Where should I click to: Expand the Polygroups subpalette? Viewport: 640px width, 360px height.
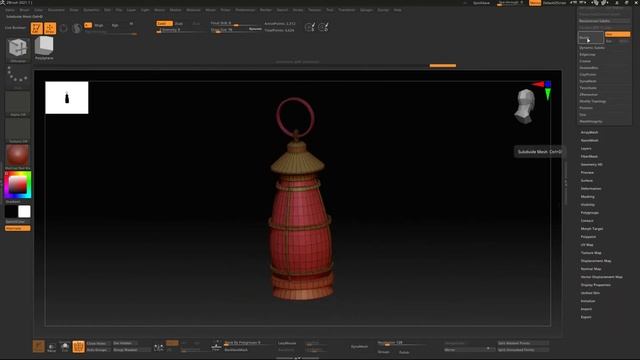[x=589, y=213]
